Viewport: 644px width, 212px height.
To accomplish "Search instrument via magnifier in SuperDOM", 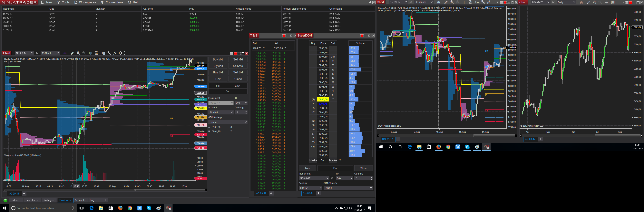I will (332, 178).
